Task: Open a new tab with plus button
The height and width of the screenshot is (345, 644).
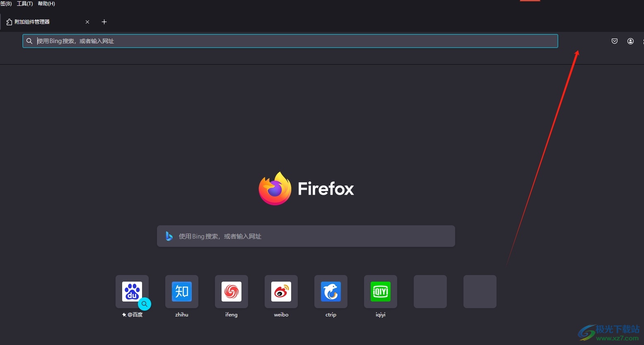Action: point(104,22)
